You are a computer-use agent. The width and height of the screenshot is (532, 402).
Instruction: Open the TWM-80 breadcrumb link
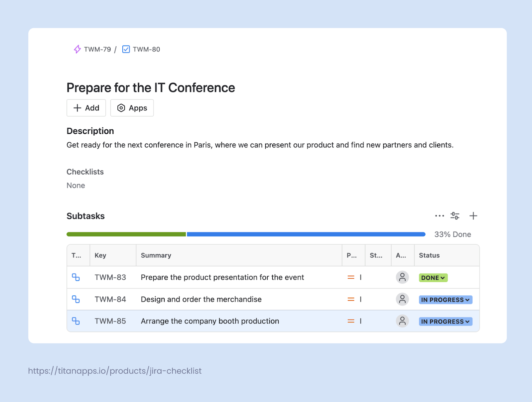(146, 49)
